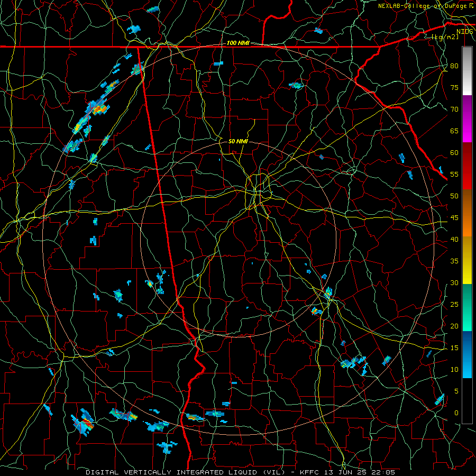Click the 75 value on the scale
The width and height of the screenshot is (476, 476).
tap(454, 88)
